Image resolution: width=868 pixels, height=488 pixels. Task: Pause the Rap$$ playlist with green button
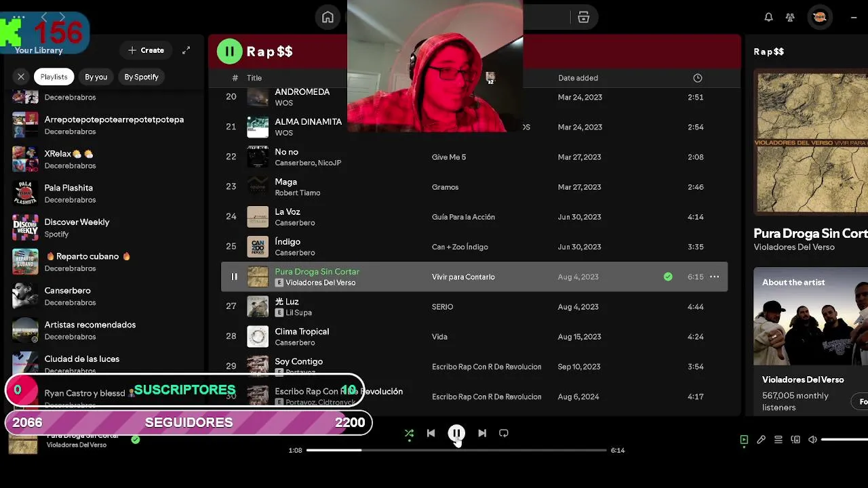tap(229, 51)
